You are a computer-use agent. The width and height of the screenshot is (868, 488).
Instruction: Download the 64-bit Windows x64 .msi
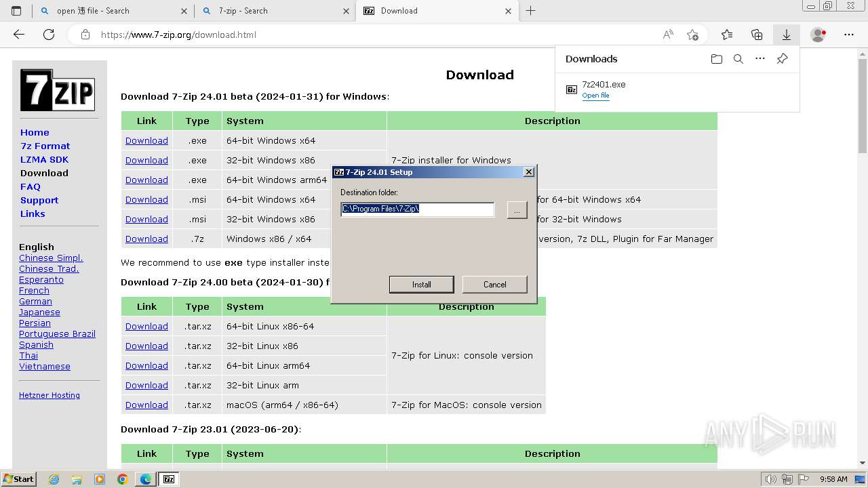(x=146, y=199)
